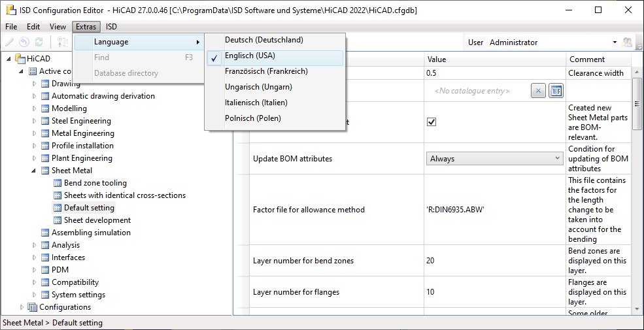Click the ISD Configuration Editor title icon
This screenshot has height=330, width=644.
(10, 10)
